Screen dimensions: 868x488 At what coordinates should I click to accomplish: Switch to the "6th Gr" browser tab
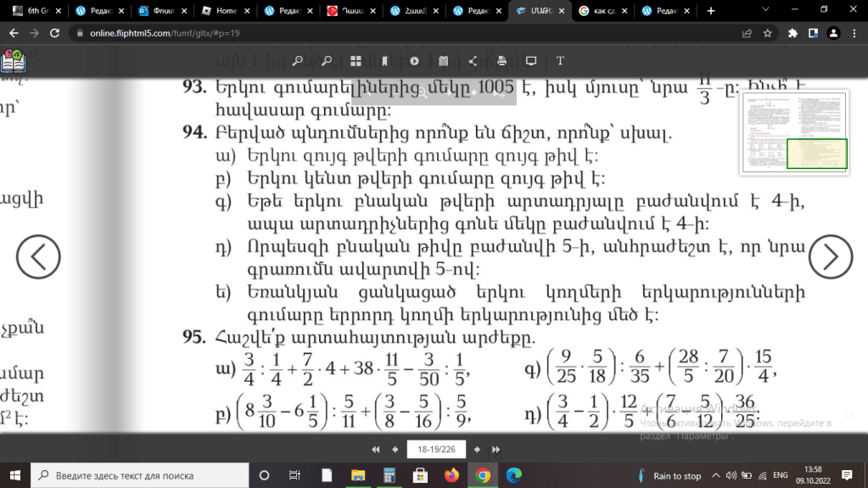[34, 11]
